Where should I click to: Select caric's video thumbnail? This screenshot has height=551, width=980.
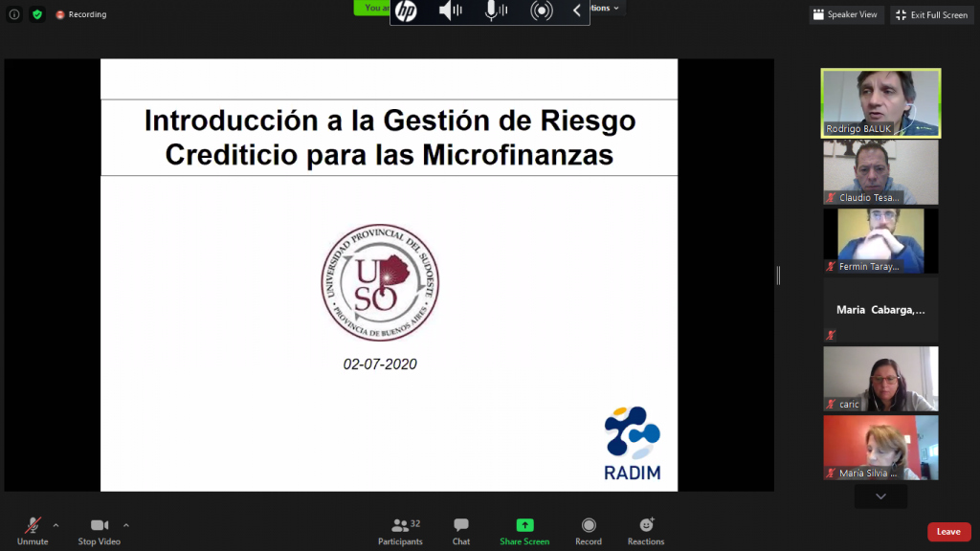tap(880, 379)
